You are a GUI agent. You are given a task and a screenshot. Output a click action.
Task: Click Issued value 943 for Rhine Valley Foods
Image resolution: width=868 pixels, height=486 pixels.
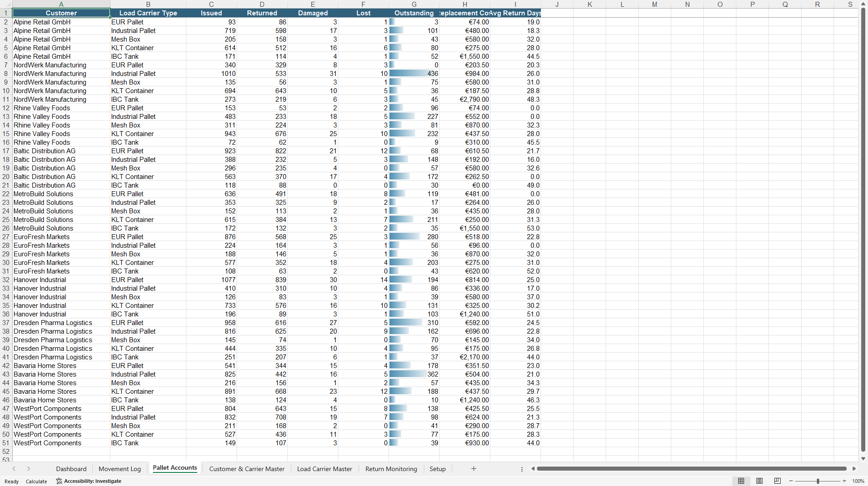(x=211, y=134)
